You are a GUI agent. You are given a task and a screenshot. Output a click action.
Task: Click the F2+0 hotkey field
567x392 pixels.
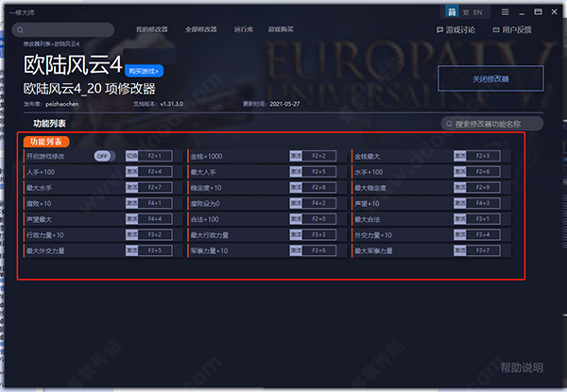point(319,219)
